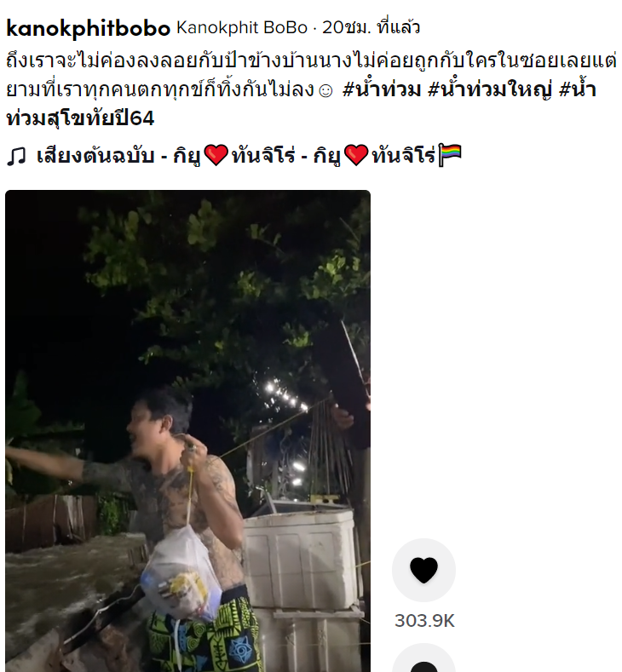Like the video with the heart button

click(x=424, y=570)
